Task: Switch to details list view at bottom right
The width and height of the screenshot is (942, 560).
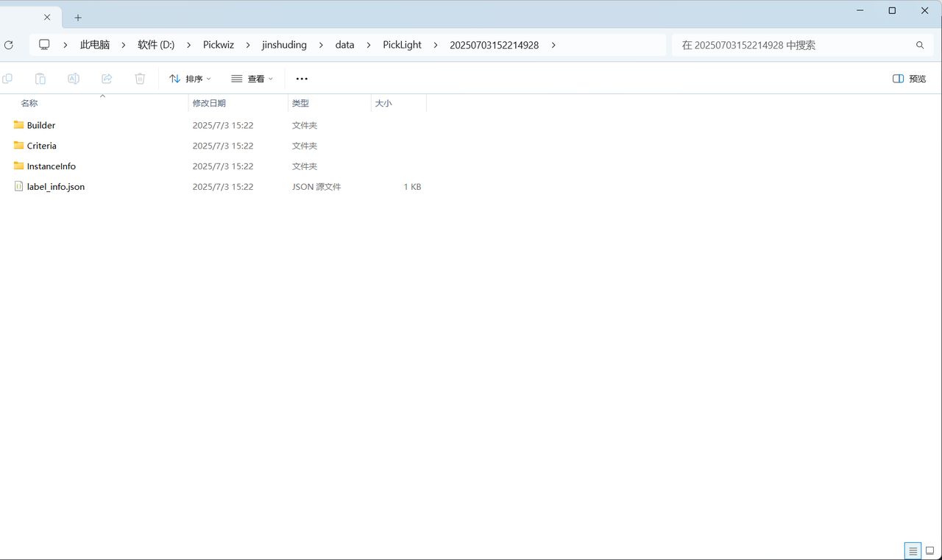Action: point(913,551)
